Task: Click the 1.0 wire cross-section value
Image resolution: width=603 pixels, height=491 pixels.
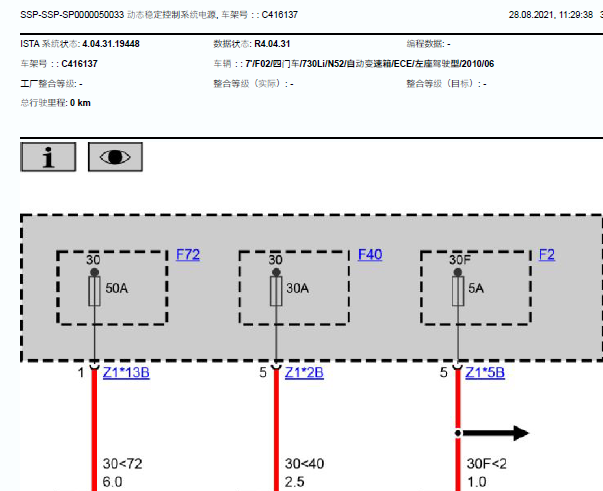Action: tap(476, 482)
